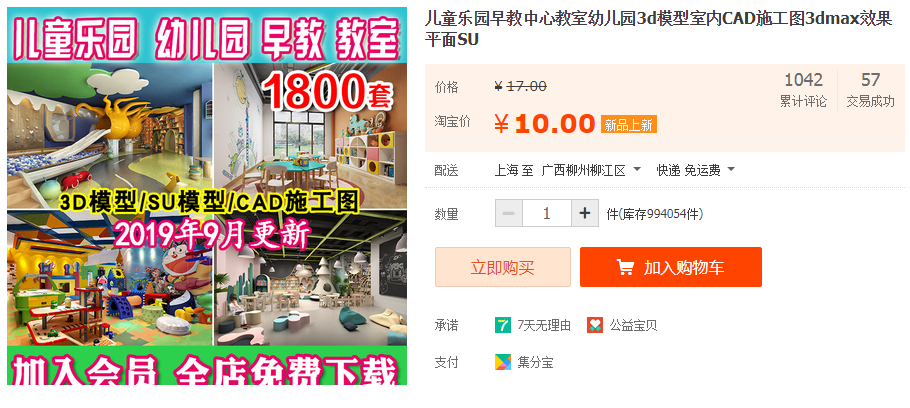Open the 1042 累计评论 reviews link
The width and height of the screenshot is (910, 408).
coord(803,90)
